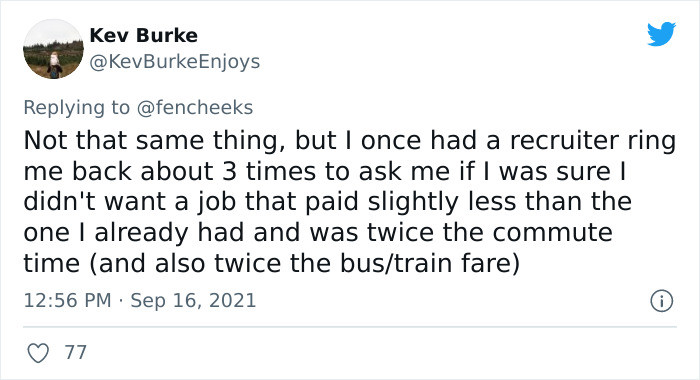
Task: Open the Kev Burke display name
Action: tap(143, 35)
